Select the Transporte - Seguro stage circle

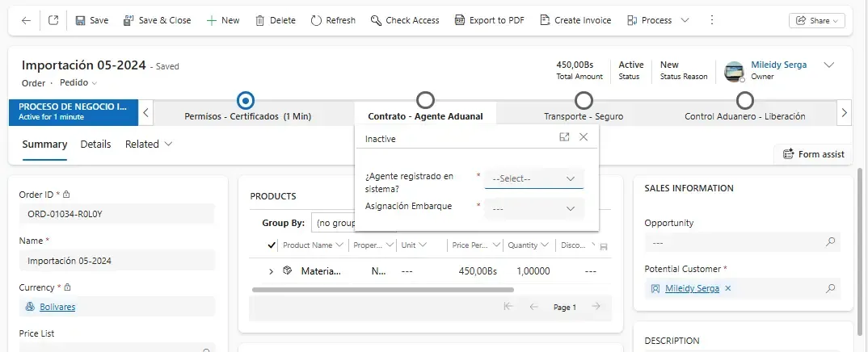(x=584, y=100)
